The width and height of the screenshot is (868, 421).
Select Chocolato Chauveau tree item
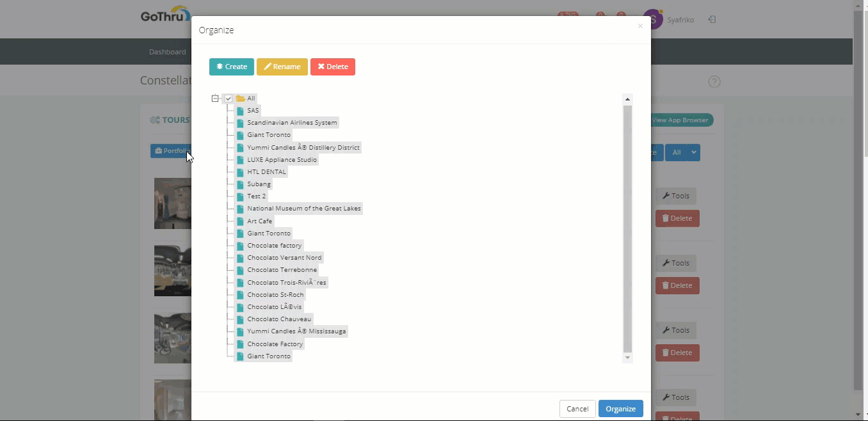279,319
